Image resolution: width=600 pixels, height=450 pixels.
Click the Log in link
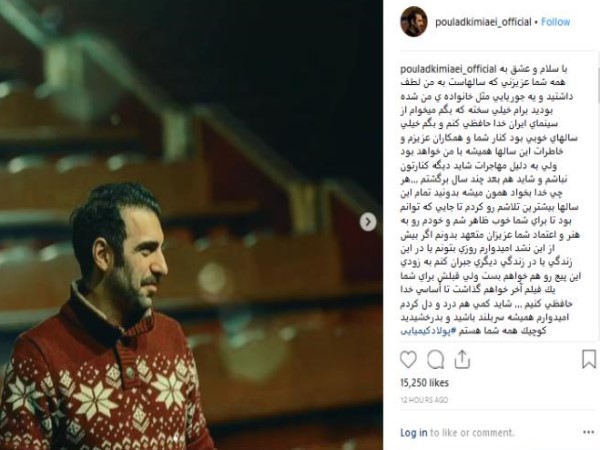pos(414,433)
